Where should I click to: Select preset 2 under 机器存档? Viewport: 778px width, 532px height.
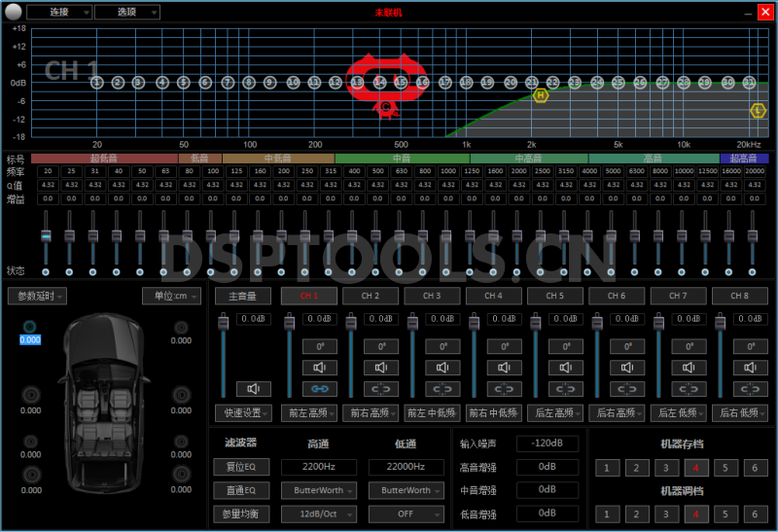[x=632, y=468]
